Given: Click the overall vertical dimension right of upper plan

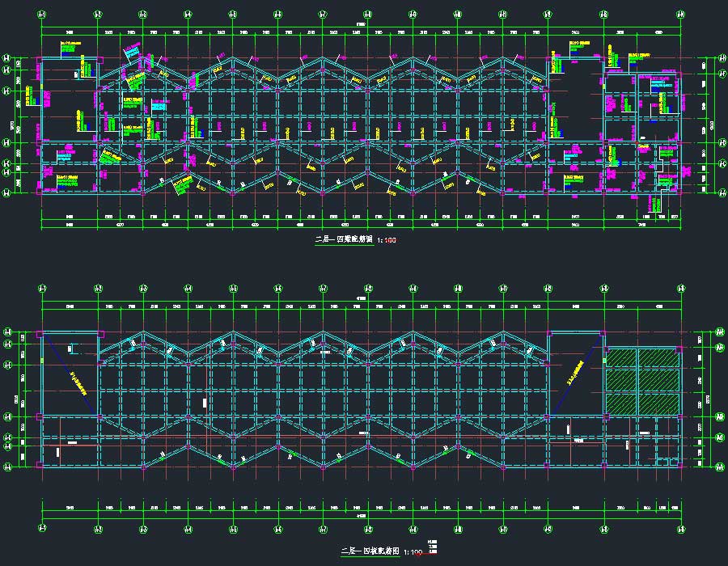Looking at the screenshot, I should tap(712, 125).
